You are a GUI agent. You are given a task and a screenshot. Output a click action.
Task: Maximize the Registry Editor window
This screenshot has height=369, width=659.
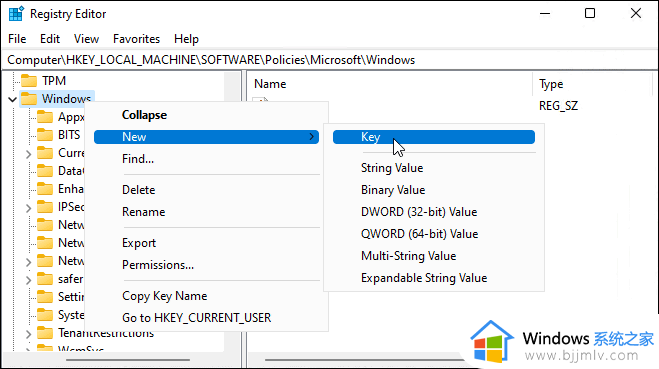click(x=590, y=13)
